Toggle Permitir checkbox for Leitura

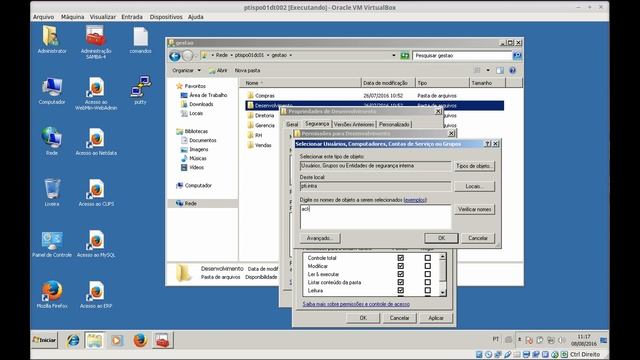click(x=400, y=291)
